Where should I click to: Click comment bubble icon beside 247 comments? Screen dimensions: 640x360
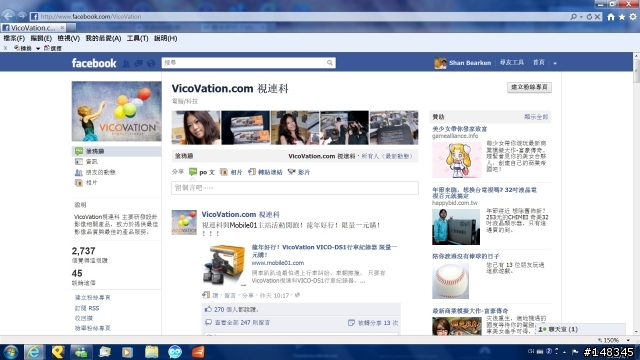(208, 322)
